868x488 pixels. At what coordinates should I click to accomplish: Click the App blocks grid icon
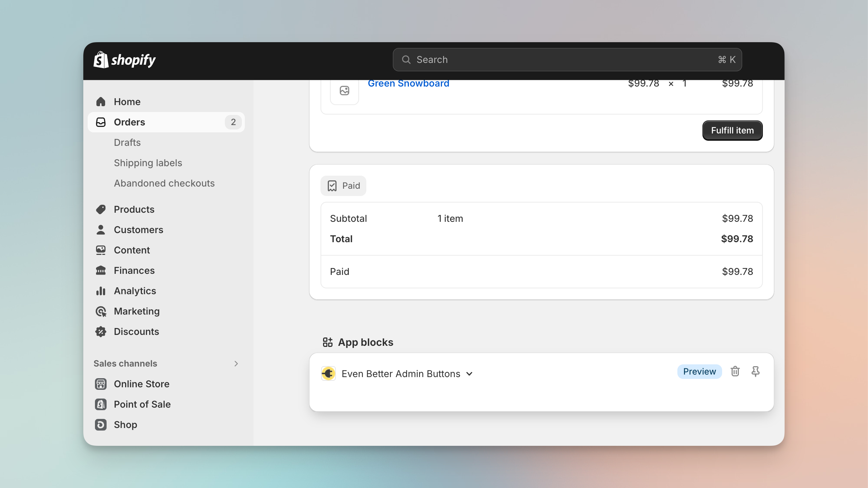click(328, 342)
